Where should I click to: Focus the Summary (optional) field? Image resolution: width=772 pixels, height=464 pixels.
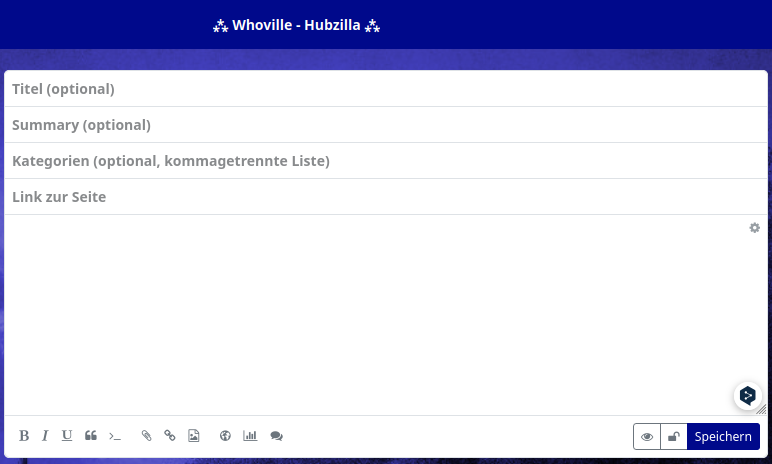coord(385,125)
